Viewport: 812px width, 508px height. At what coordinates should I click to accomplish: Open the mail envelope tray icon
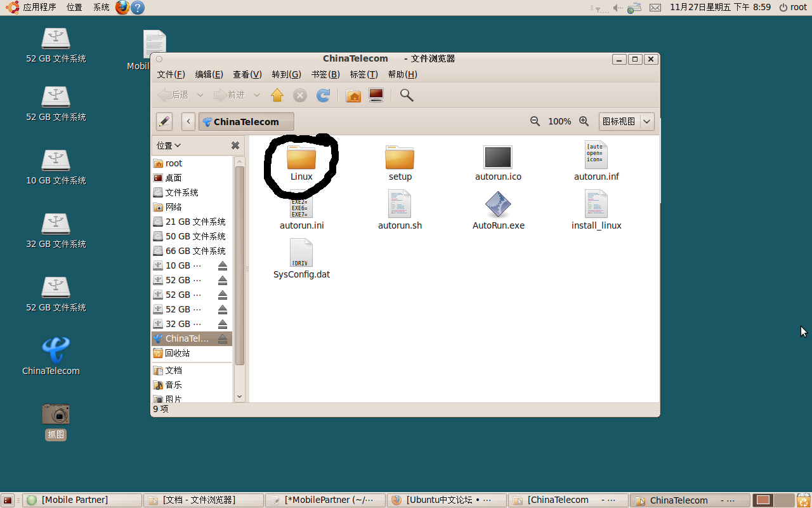(655, 8)
